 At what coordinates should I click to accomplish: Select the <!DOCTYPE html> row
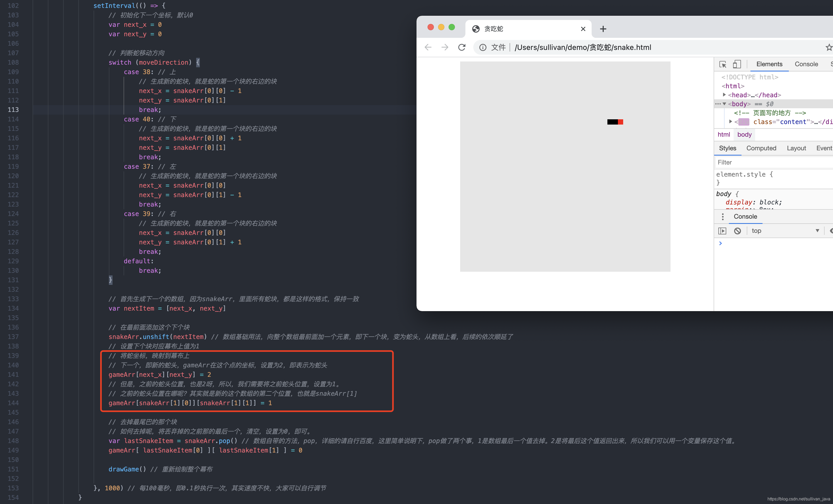click(x=750, y=77)
